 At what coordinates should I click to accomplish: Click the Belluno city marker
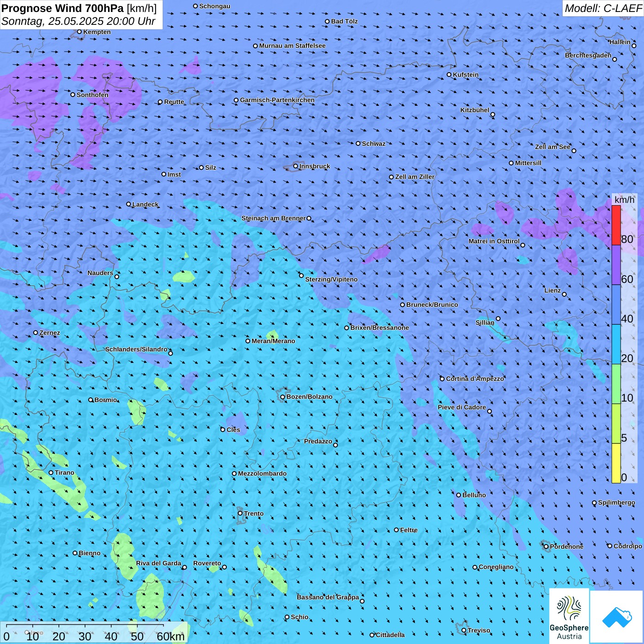point(458,495)
